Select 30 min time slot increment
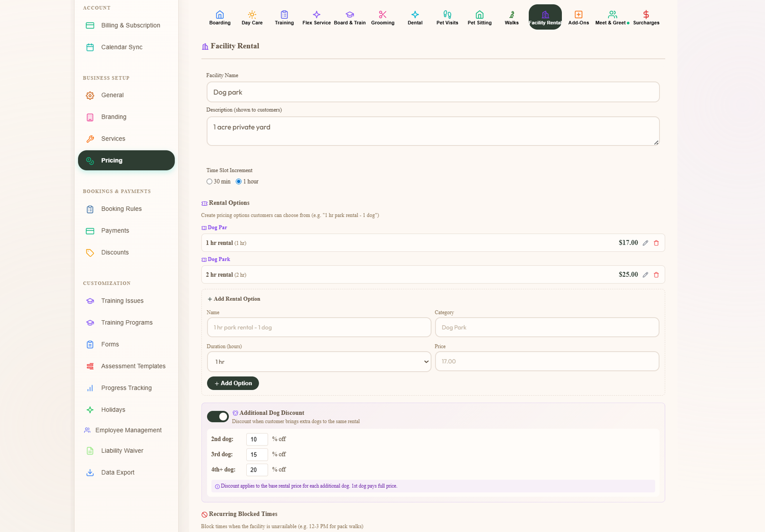This screenshot has width=765, height=532. click(x=209, y=182)
